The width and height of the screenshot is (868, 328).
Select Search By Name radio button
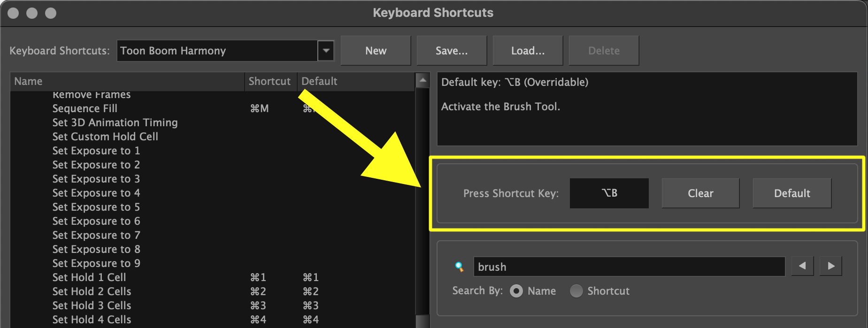pyautogui.click(x=516, y=291)
